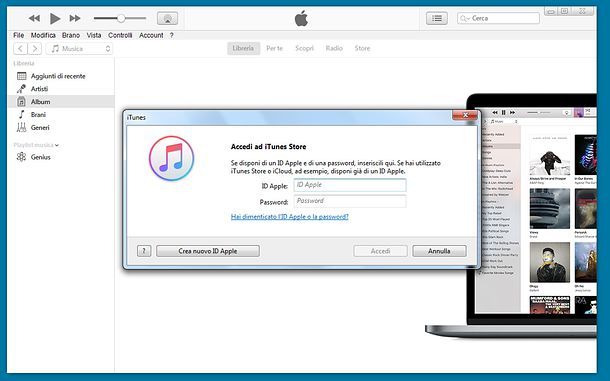Select Generi in the sidebar
The width and height of the screenshot is (610, 381).
pyautogui.click(x=61, y=127)
